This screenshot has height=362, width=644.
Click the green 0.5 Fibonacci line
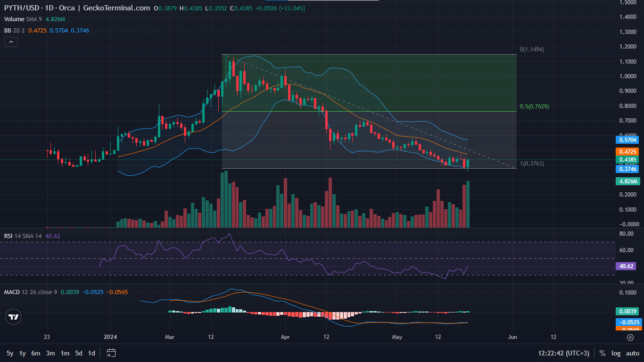tap(369, 112)
